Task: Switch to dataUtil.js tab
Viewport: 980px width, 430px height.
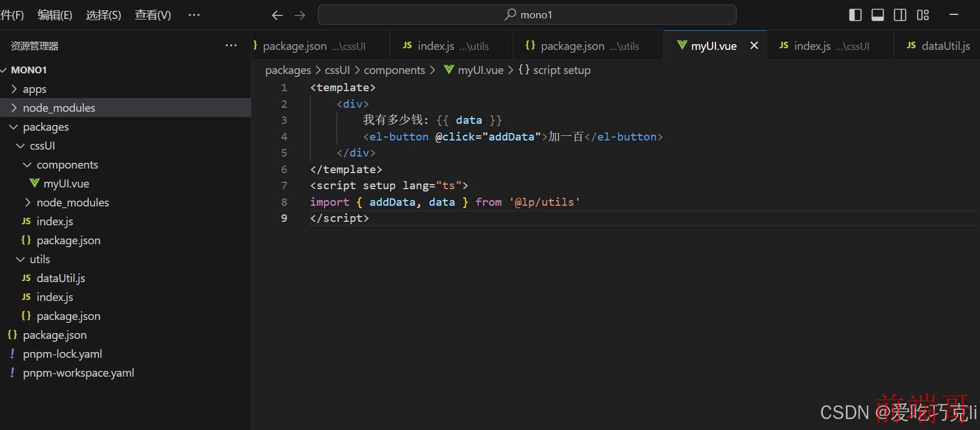Action: (x=937, y=46)
